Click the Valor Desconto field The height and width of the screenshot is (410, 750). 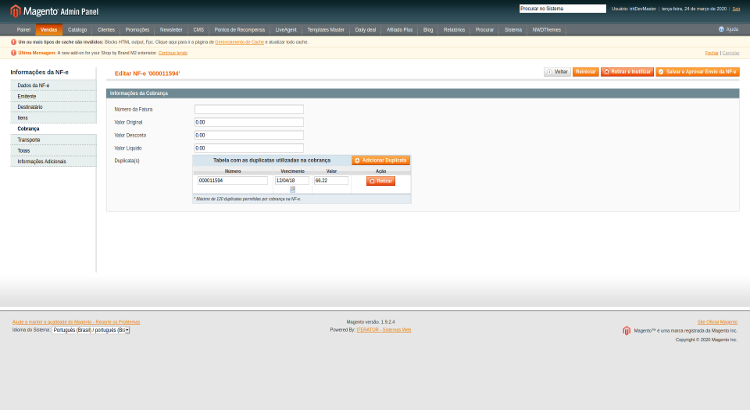(249, 135)
